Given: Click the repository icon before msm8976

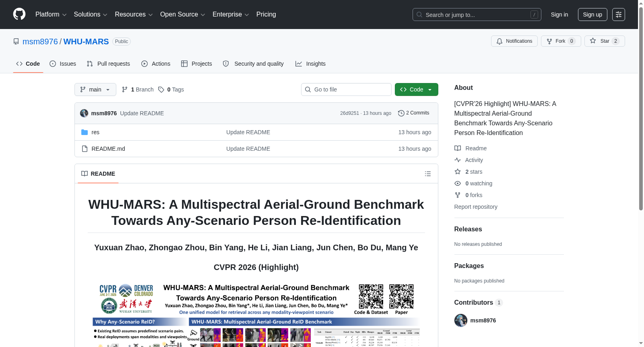Looking at the screenshot, I should pyautogui.click(x=16, y=42).
